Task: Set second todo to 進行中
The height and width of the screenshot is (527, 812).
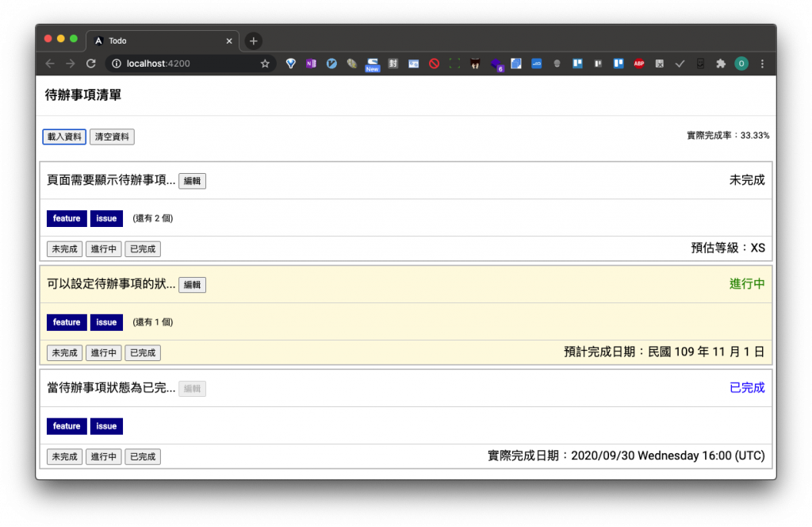Action: (104, 353)
